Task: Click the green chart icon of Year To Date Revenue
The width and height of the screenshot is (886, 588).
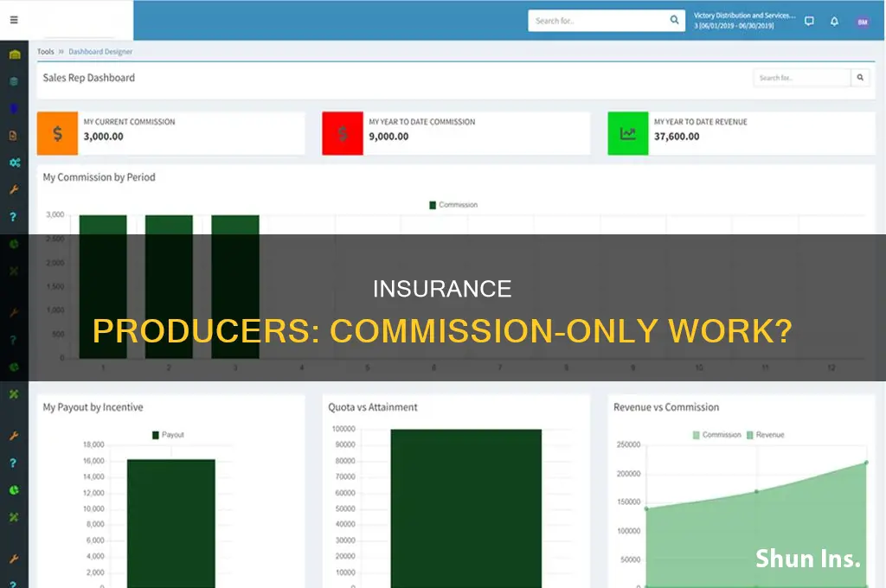Action: click(628, 133)
